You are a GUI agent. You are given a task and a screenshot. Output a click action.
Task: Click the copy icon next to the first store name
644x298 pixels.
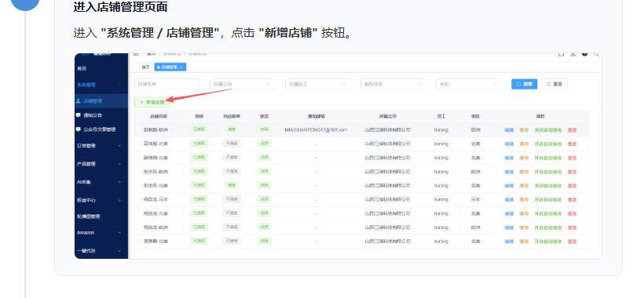point(172,130)
